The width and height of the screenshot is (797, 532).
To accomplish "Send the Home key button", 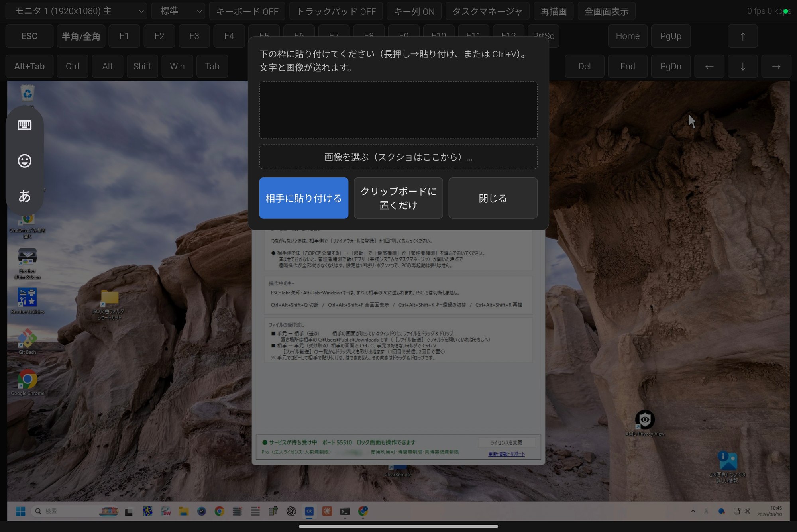I will (628, 36).
